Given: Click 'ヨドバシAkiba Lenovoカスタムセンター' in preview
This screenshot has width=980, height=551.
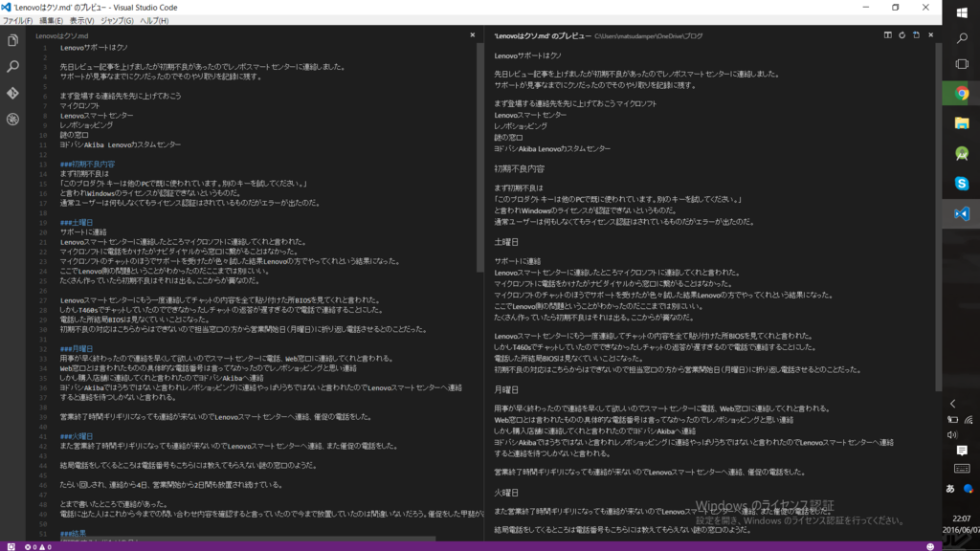Looking at the screenshot, I should 552,148.
